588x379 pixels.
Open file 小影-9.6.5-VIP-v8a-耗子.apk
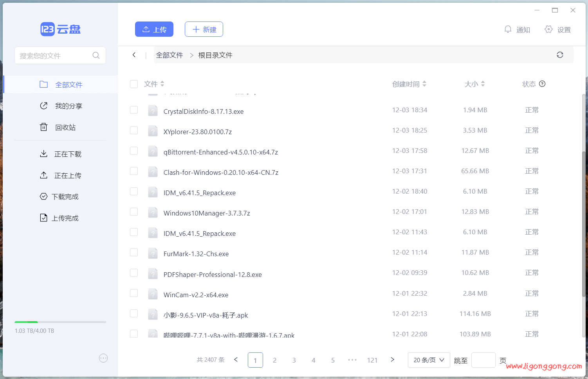(x=206, y=315)
